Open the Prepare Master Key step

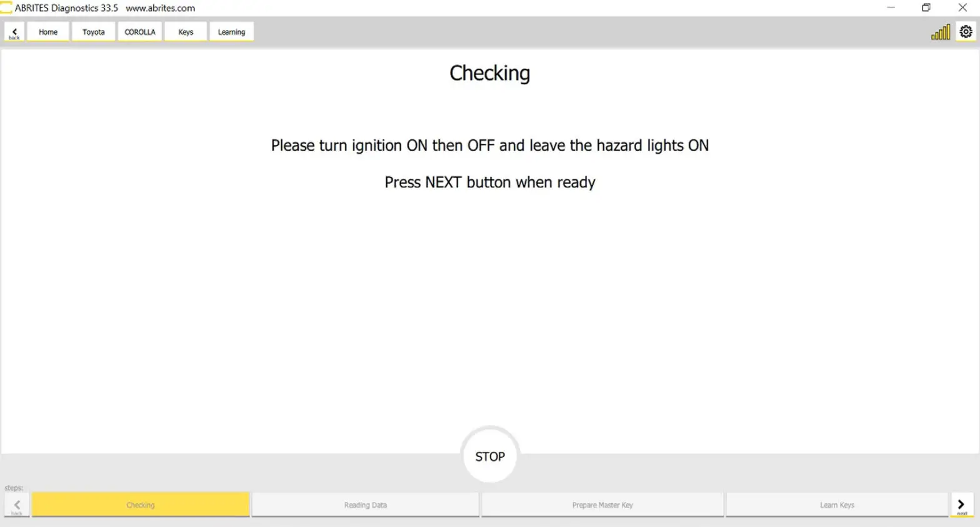click(602, 504)
